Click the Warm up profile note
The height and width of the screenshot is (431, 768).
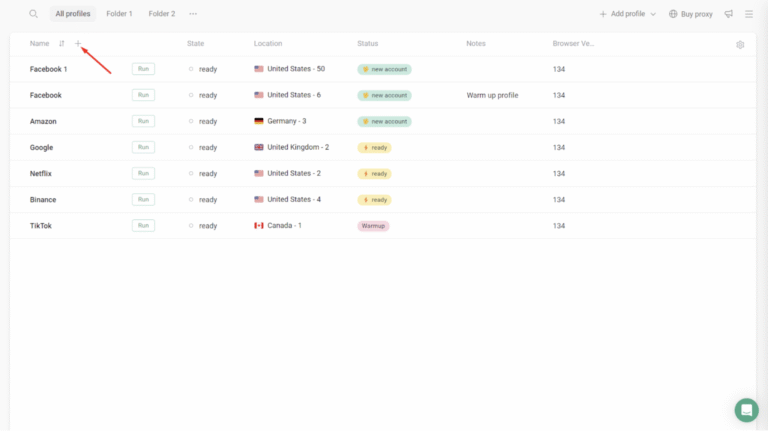[492, 96]
